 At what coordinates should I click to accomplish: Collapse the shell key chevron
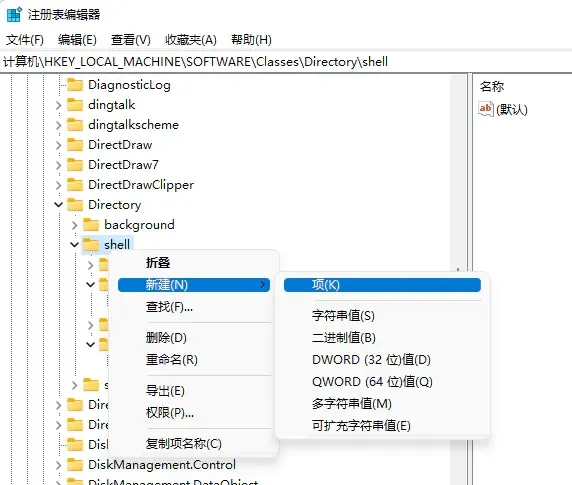coord(74,244)
